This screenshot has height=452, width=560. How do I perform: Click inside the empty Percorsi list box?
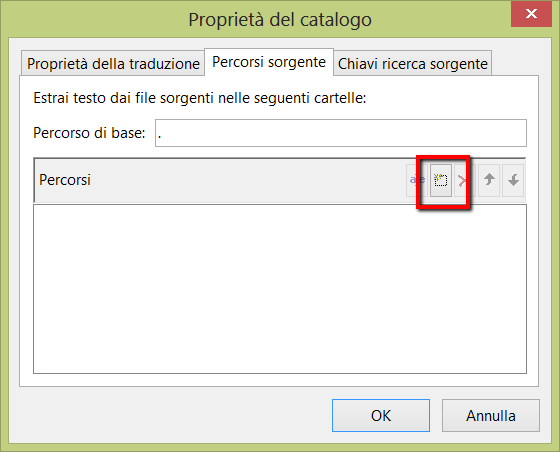[x=280, y=289]
